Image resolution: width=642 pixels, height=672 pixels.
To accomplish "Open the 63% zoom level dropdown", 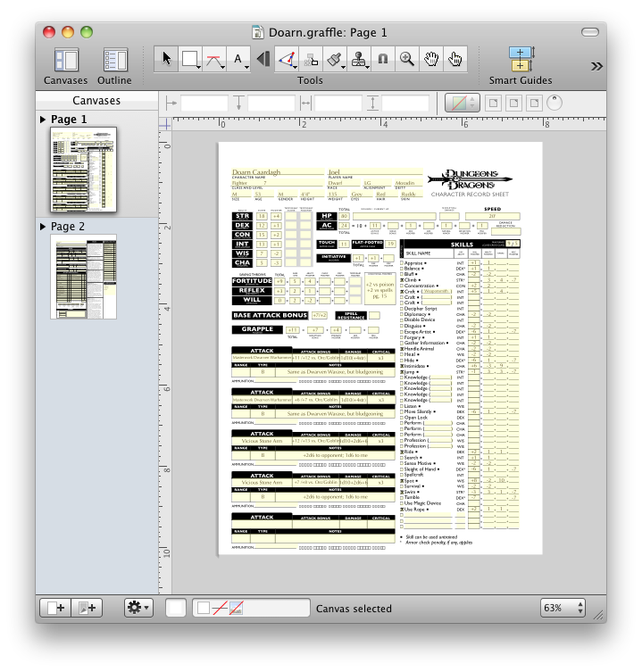I will [563, 608].
